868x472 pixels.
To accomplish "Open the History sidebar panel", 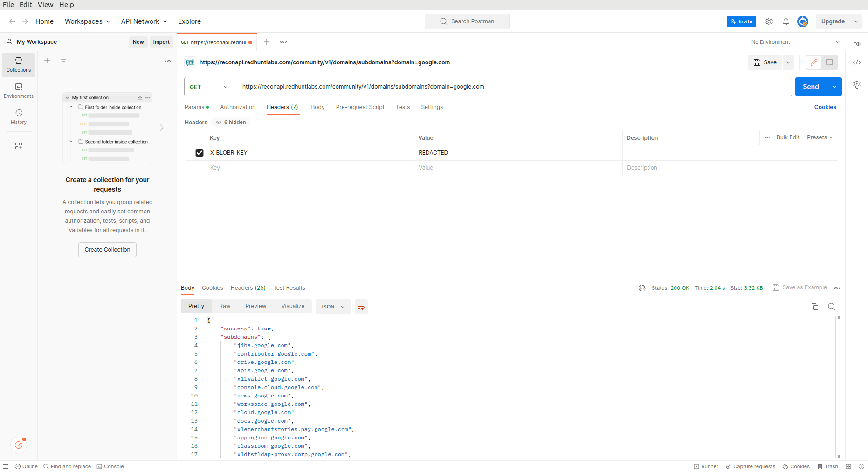I will coord(19,116).
